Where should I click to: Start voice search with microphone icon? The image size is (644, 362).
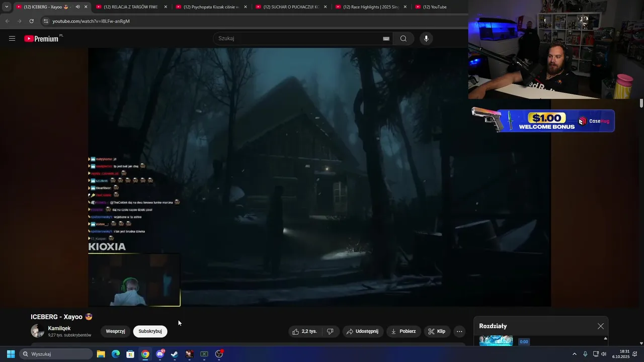pyautogui.click(x=426, y=39)
